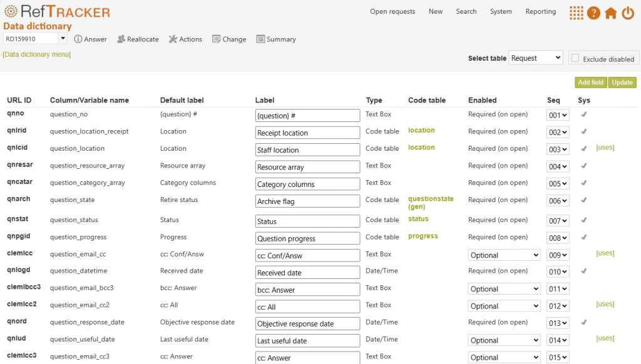Expand the RD159910 request number dropdown
This screenshot has height=364, width=641.
point(63,38)
